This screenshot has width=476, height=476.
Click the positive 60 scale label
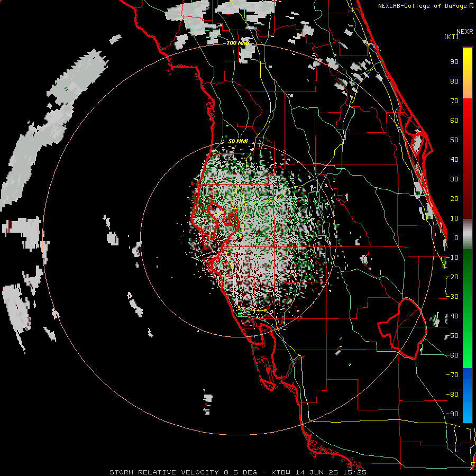coord(454,120)
